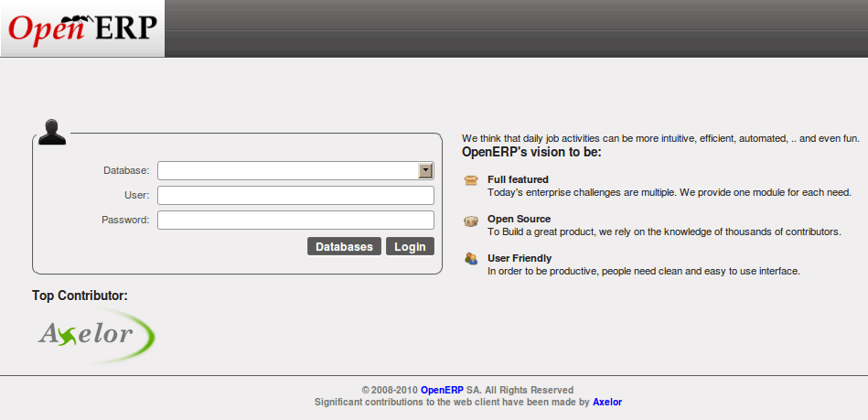Image resolution: width=868 pixels, height=420 pixels.
Task: Click the Top Contributor: heading
Action: tap(80, 296)
